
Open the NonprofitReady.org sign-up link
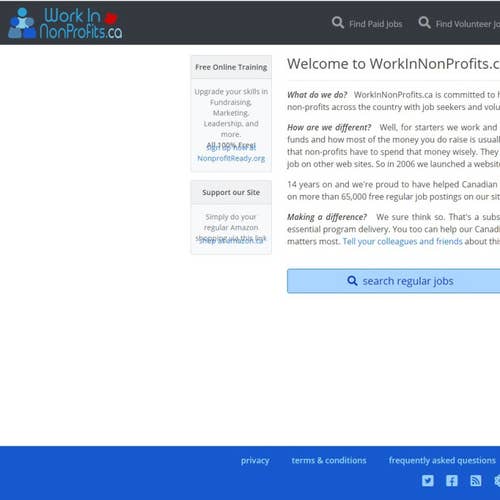tap(231, 153)
